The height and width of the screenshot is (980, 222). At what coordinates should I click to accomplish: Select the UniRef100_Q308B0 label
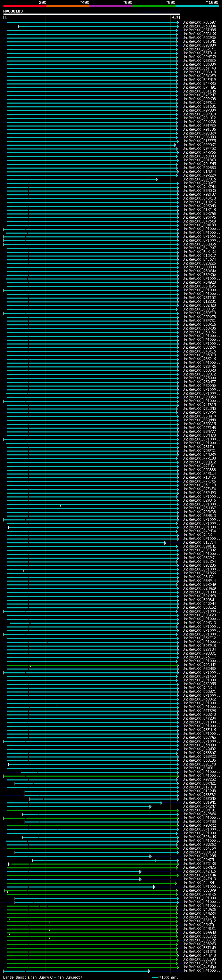click(199, 64)
